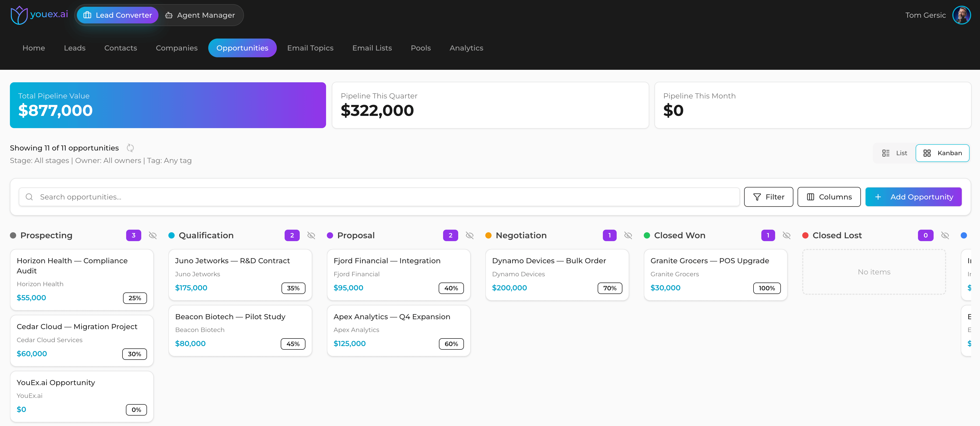Click the Search opportunities input field
Screen dimensions: 980x426
pyautogui.click(x=379, y=197)
